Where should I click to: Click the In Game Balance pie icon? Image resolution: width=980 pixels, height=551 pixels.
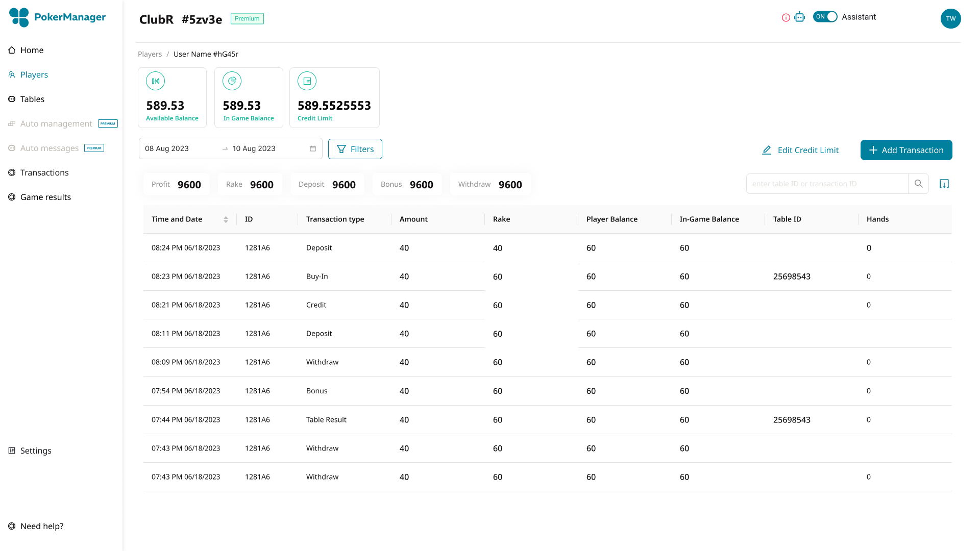coord(232,81)
